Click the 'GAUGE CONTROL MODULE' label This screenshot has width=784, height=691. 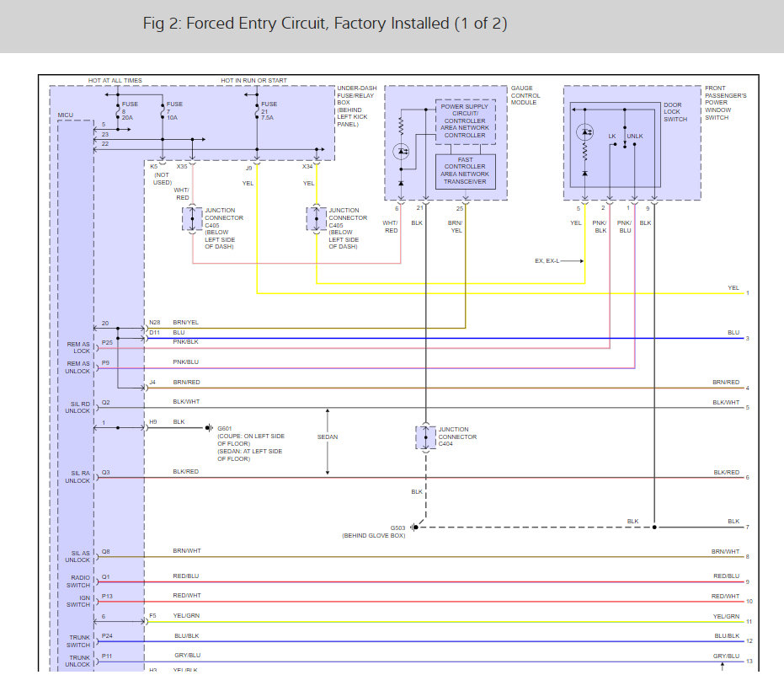[525, 95]
